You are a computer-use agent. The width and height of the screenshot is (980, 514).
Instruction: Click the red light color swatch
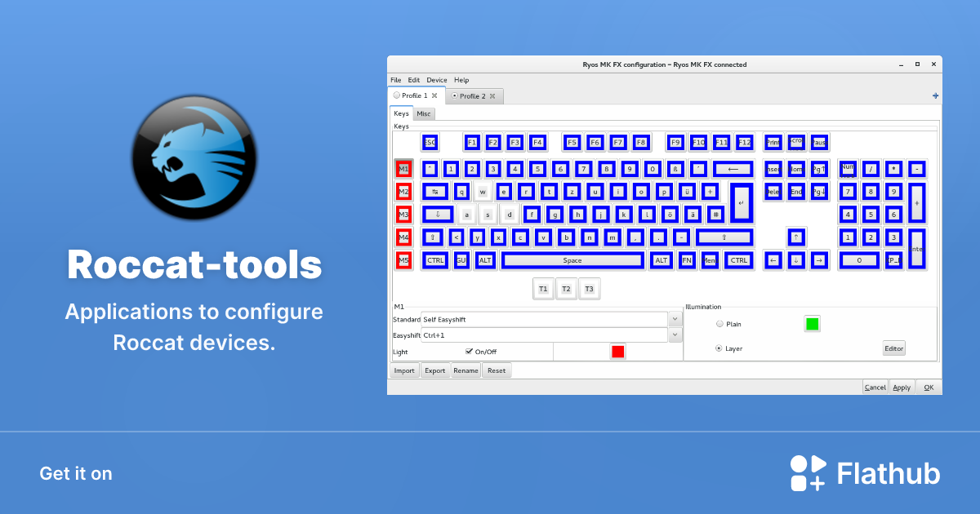point(617,351)
